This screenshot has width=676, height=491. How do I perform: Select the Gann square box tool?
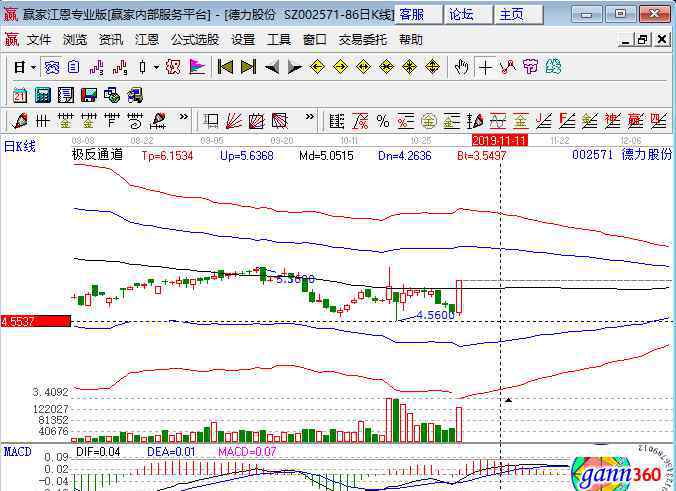(x=257, y=122)
